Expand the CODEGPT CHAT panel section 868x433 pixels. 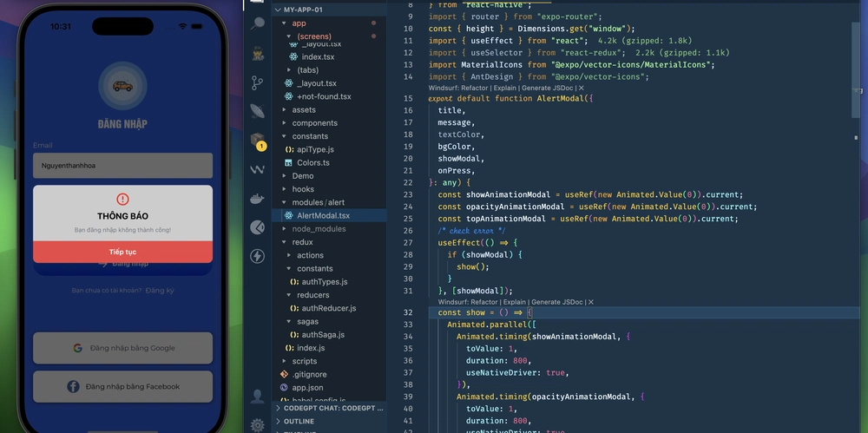(x=329, y=408)
